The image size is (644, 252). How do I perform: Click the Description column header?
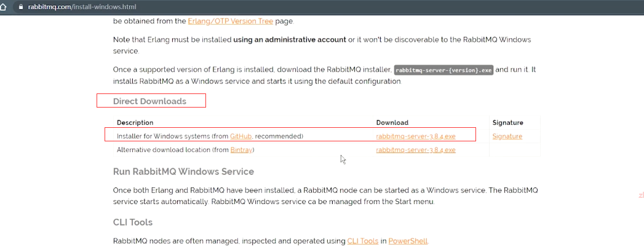[135, 122]
